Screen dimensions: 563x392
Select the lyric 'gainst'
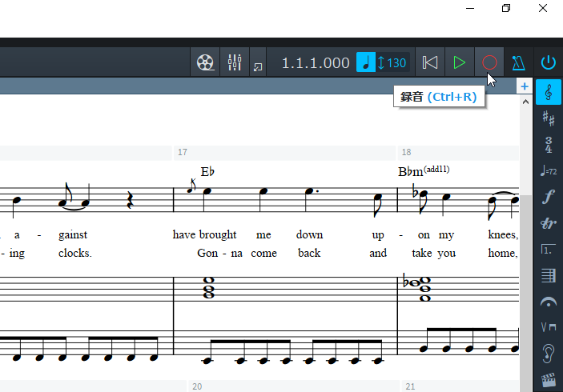73,235
